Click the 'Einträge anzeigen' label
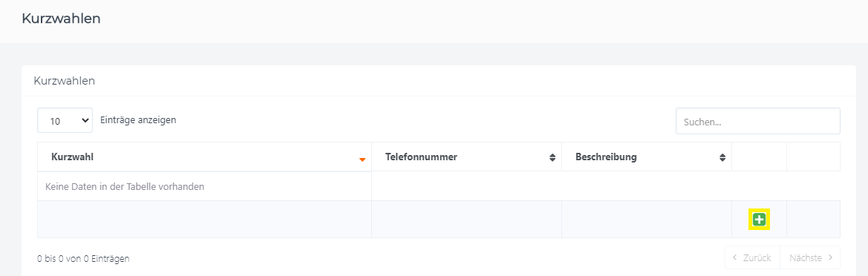This screenshot has width=868, height=276. [x=138, y=119]
